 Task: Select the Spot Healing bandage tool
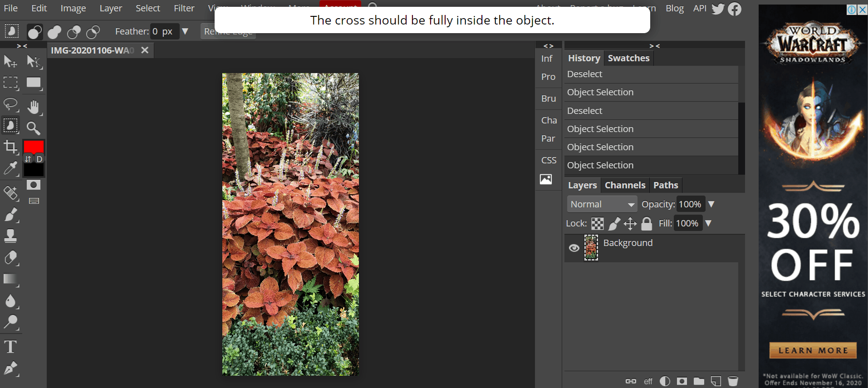(10, 193)
